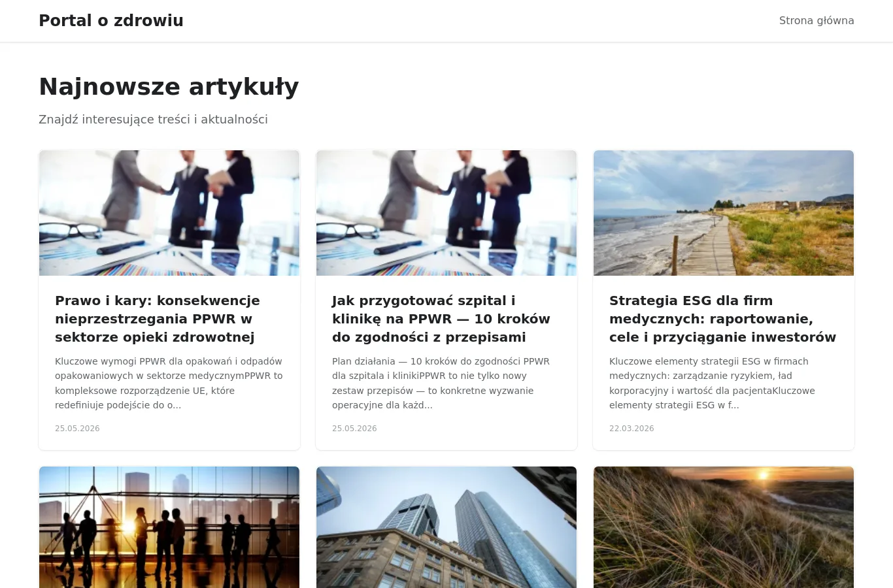Open the handshake photo above Prawo i kary
This screenshot has width=893, height=588.
coord(169,213)
